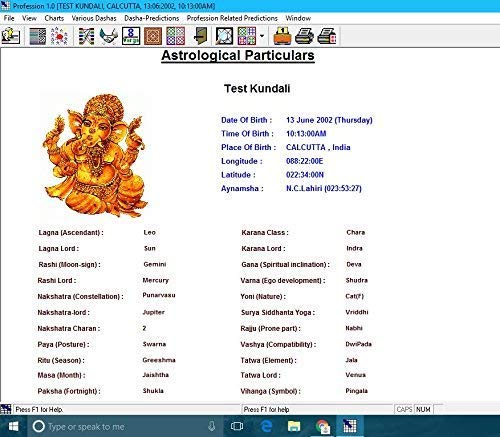
Task: Click the '8 Varga' toolbar icon
Action: (131, 36)
